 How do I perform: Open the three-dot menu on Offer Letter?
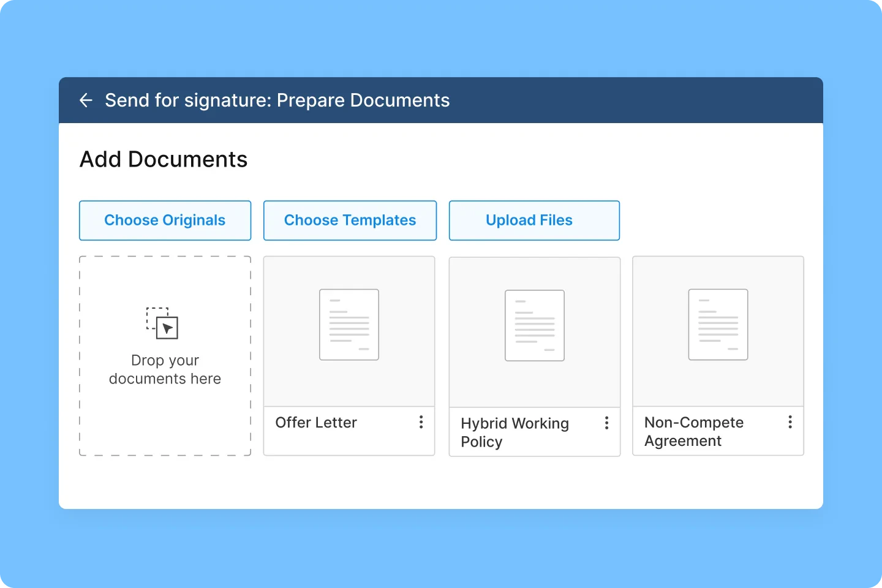tap(421, 422)
